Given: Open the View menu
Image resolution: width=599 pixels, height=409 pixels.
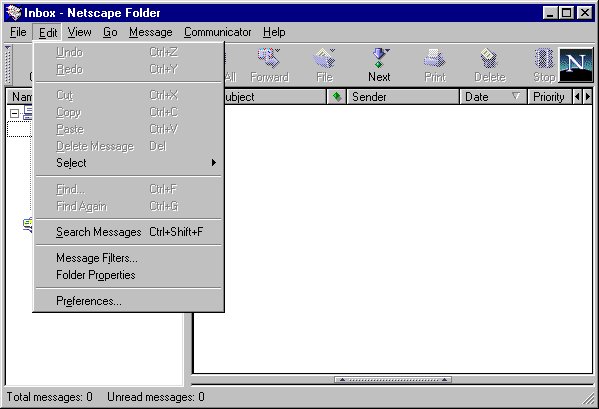Looking at the screenshot, I should (79, 32).
